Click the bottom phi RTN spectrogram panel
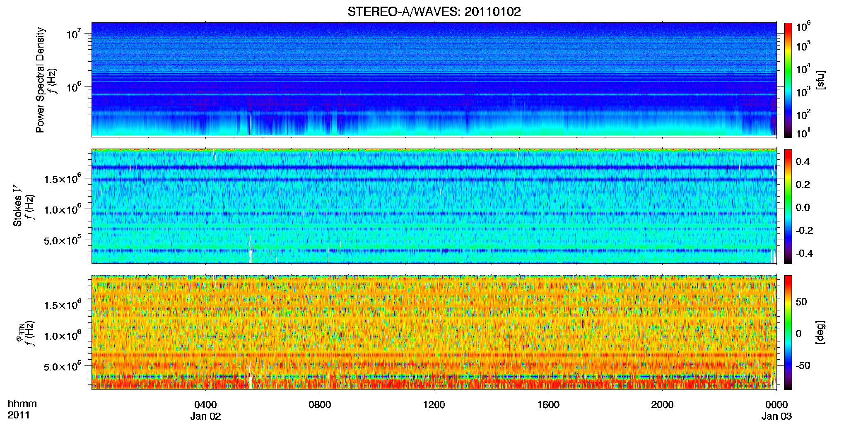Viewport: 868px width, 447px height. pyautogui.click(x=434, y=332)
